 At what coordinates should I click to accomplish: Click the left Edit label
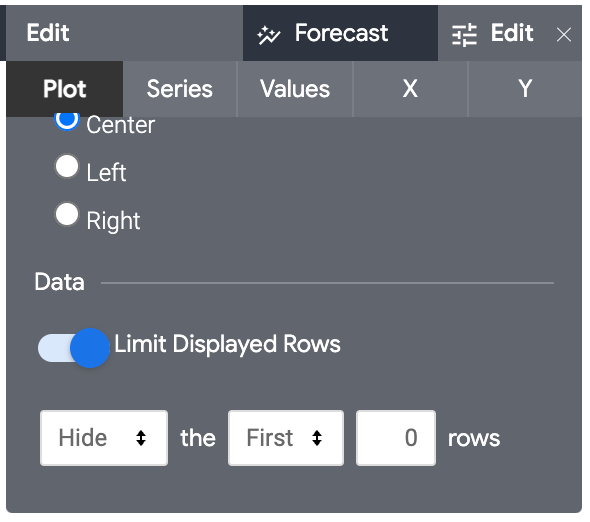pos(48,32)
